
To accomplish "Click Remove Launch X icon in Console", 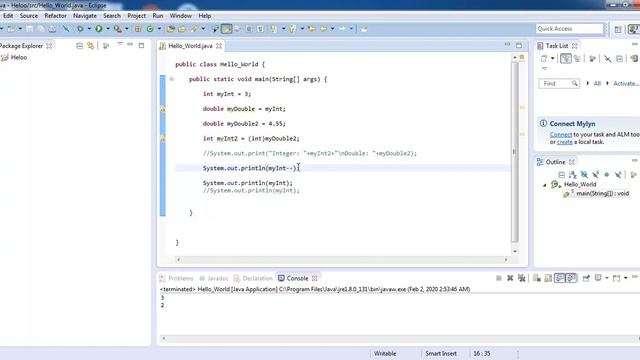I will (x=510, y=278).
